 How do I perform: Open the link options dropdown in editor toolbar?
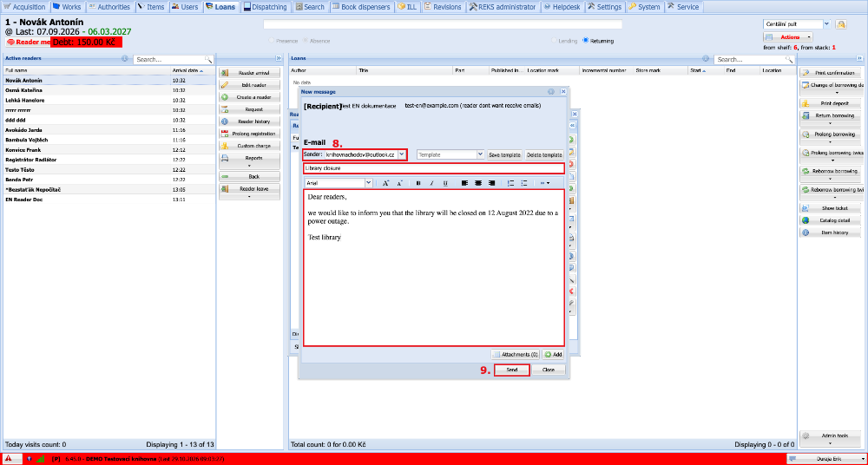(545, 183)
